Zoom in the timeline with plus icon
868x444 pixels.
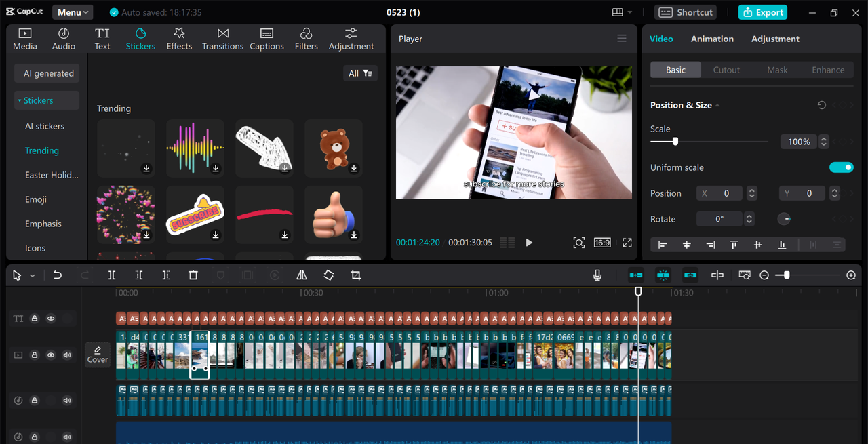(851, 275)
